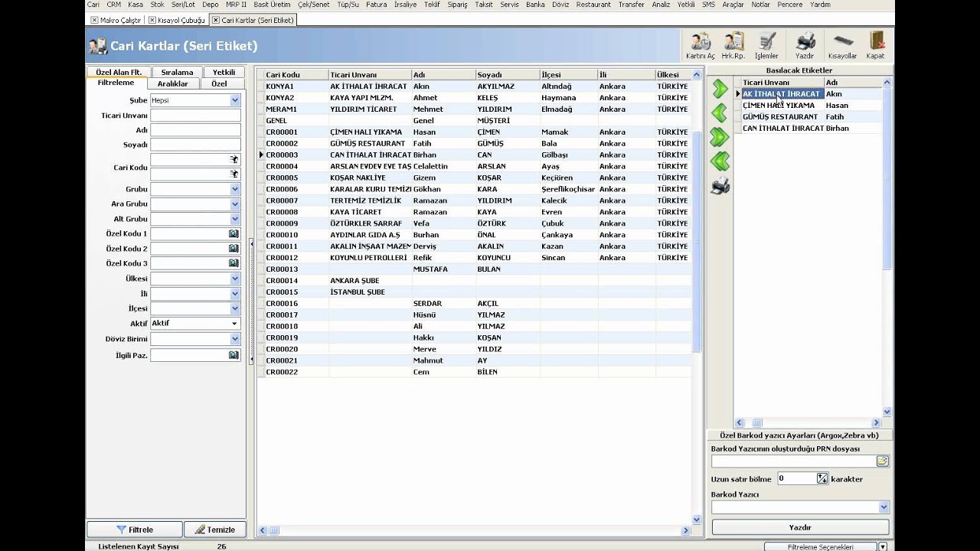Open the Özel Kodu 1 lookup icon
980x551 pixels.
coord(234,233)
